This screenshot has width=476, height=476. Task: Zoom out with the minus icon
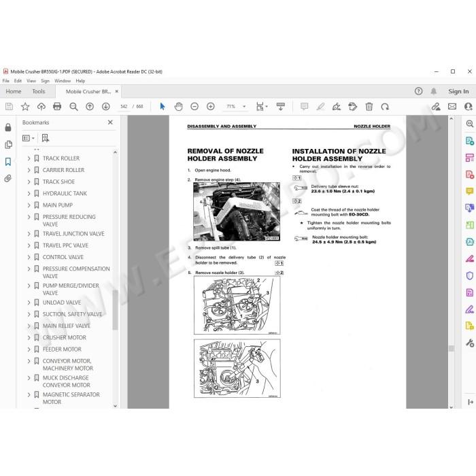pos(194,107)
